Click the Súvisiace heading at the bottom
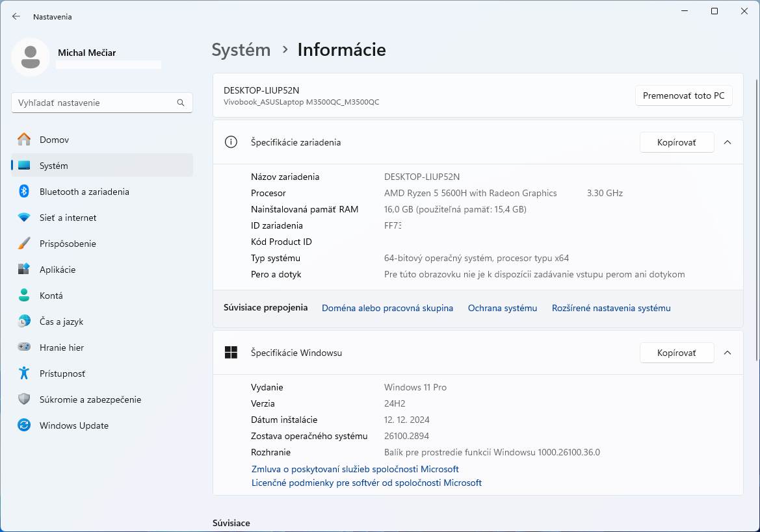Image resolution: width=760 pixels, height=532 pixels. click(231, 523)
